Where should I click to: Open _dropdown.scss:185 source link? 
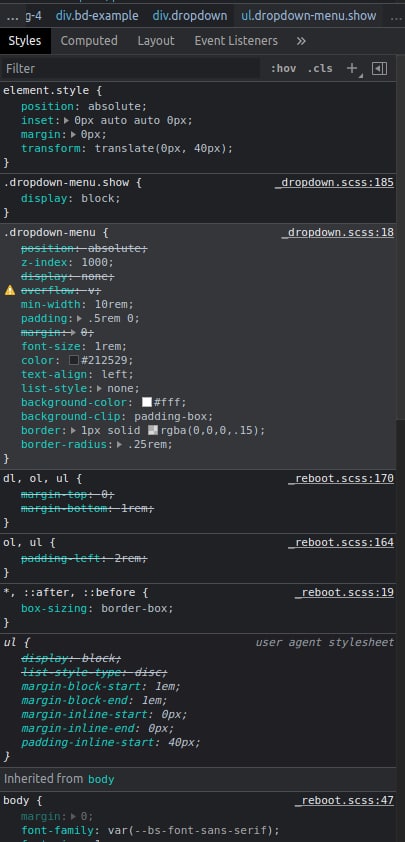pyautogui.click(x=334, y=183)
